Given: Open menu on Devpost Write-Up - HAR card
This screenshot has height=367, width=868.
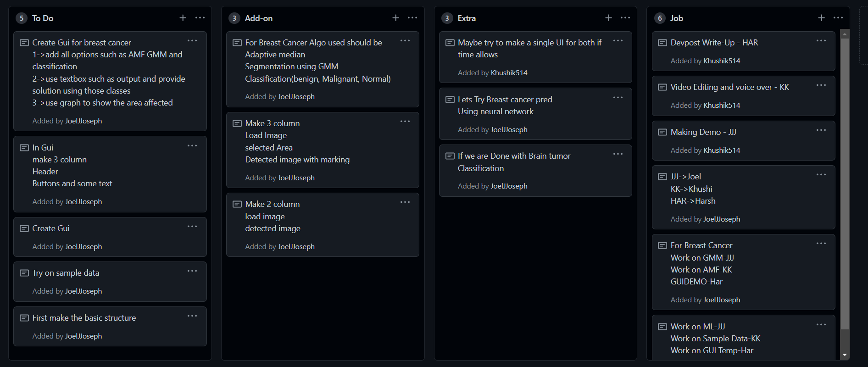Looking at the screenshot, I should click(821, 41).
